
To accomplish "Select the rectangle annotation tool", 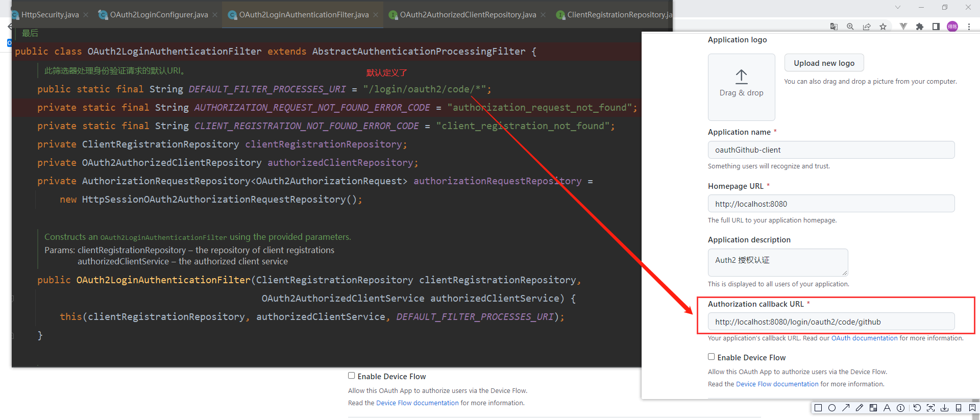I will [818, 408].
